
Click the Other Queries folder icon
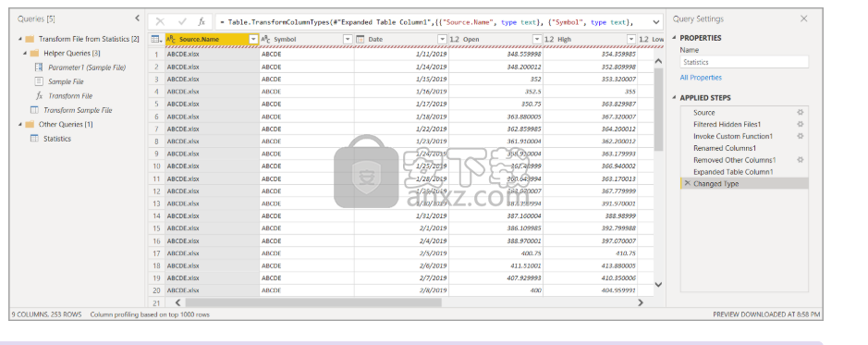point(30,125)
